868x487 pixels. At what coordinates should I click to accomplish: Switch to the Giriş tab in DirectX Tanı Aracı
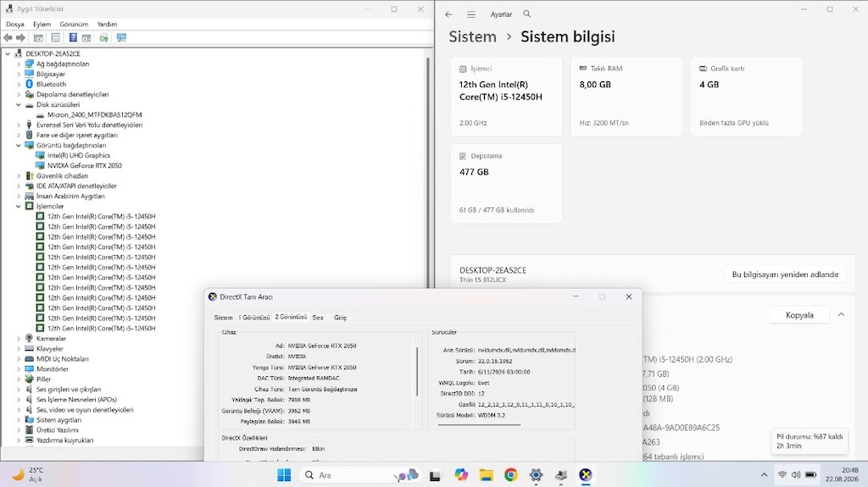(340, 318)
